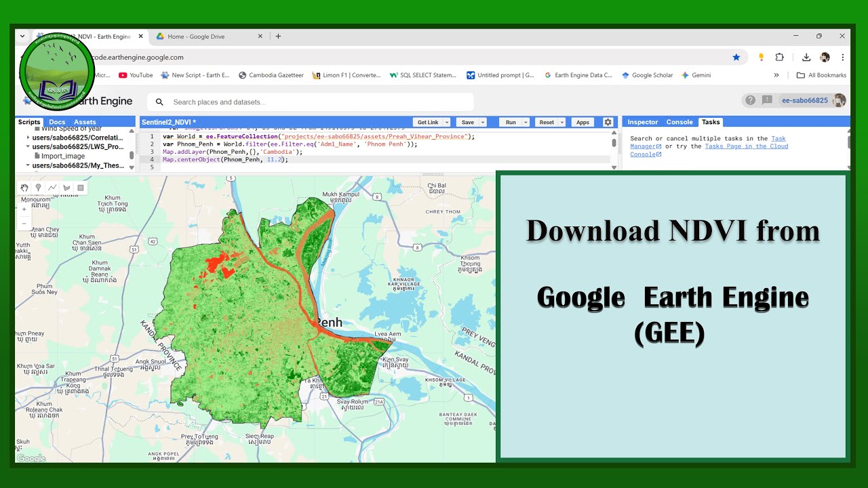Open the Import_image script

click(62, 156)
